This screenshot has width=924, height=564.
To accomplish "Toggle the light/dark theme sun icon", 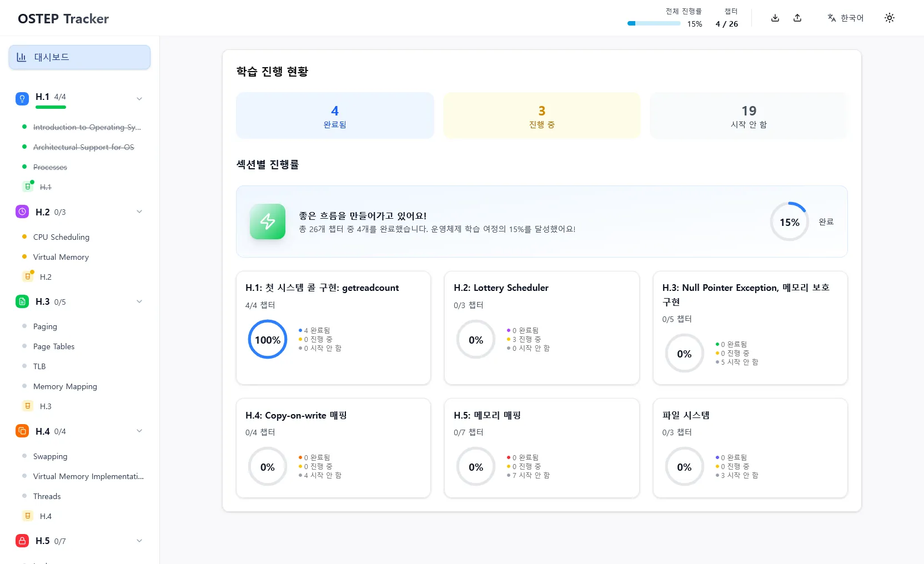I will (890, 18).
